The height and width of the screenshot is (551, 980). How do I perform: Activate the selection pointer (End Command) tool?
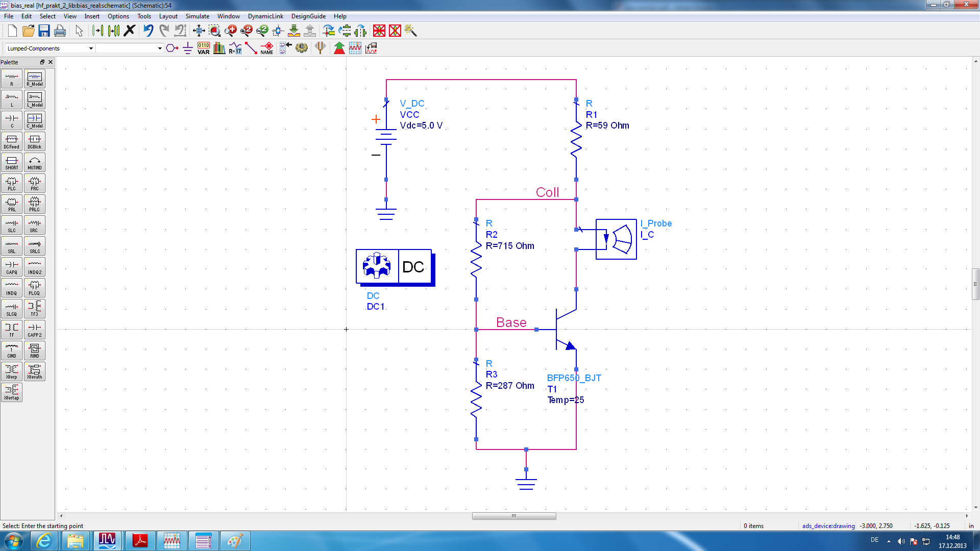pos(79,31)
